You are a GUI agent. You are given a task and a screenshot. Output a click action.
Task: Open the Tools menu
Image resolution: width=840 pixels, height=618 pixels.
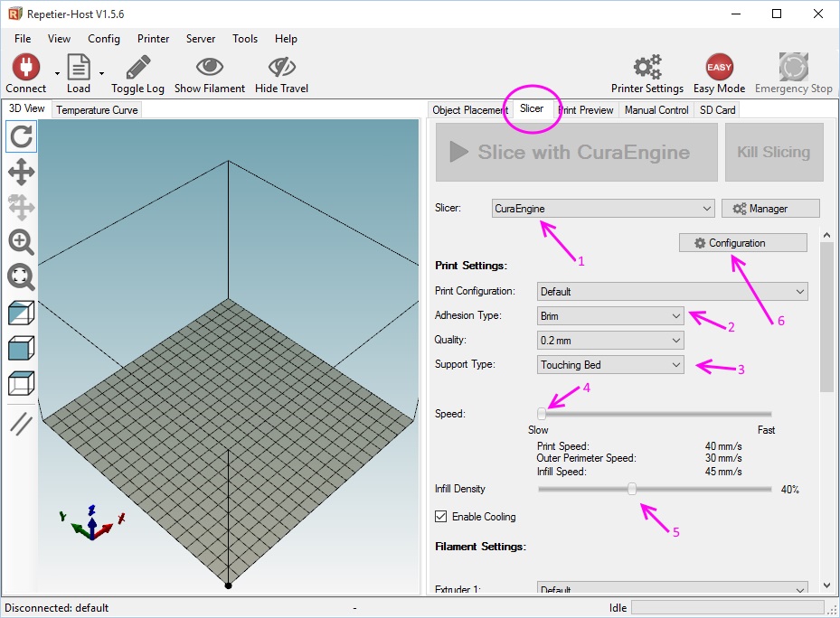pyautogui.click(x=245, y=39)
